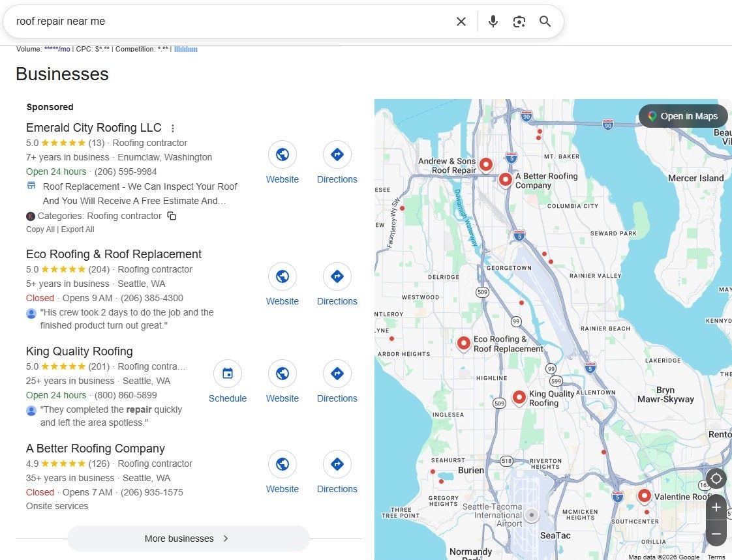
Task: Open Emerald City Roofing LLC listing
Action: (94, 128)
